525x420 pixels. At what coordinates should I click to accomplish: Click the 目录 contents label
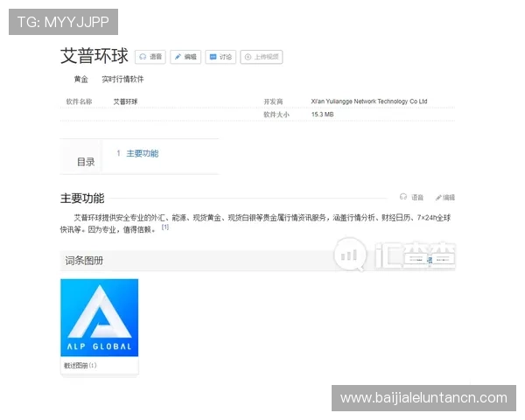(x=86, y=162)
